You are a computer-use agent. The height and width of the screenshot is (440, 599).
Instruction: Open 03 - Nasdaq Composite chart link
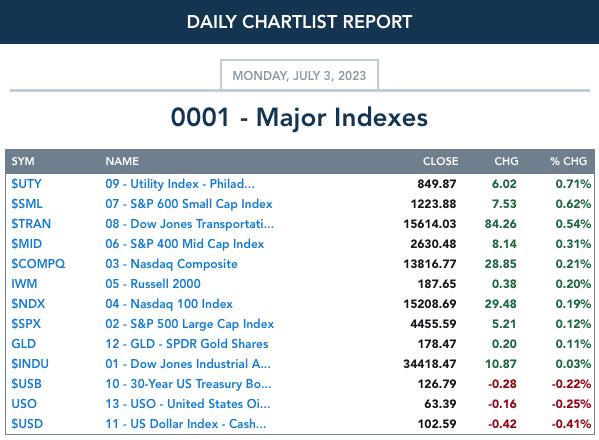tap(172, 264)
